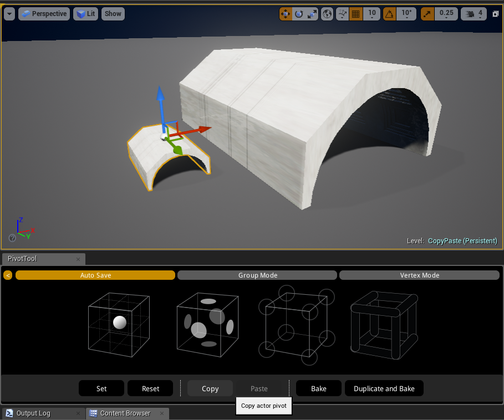This screenshot has width=504, height=420.
Task: Switch to the Output Log tab
Action: tap(40, 413)
